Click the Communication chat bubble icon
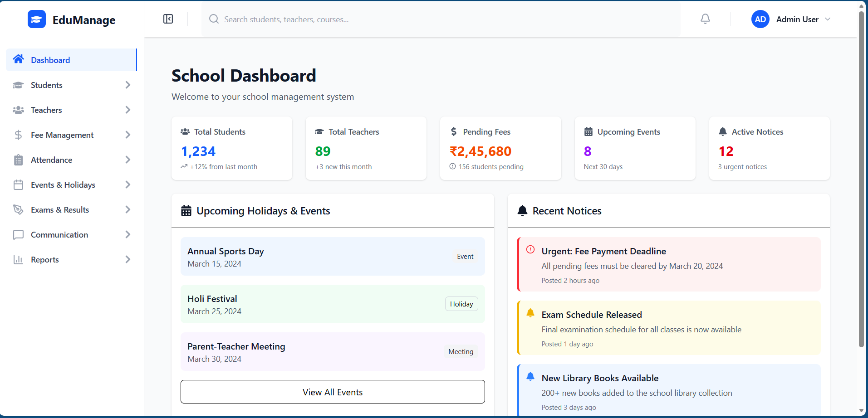 click(18, 234)
